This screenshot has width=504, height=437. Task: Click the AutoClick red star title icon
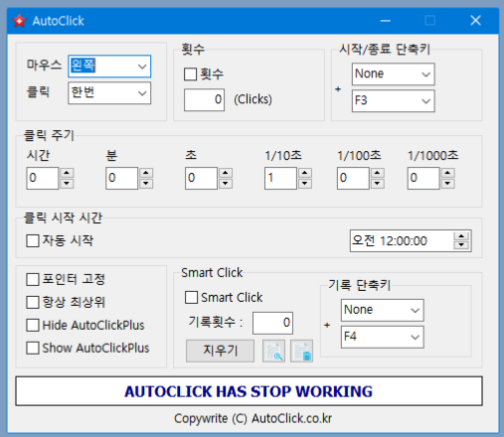click(x=19, y=21)
